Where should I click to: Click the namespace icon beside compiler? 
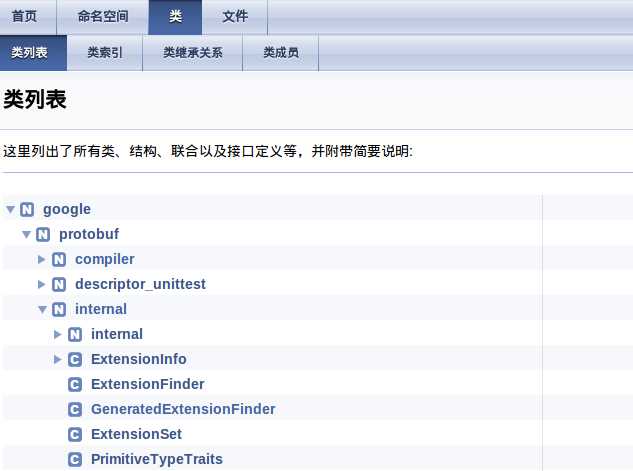coord(59,260)
